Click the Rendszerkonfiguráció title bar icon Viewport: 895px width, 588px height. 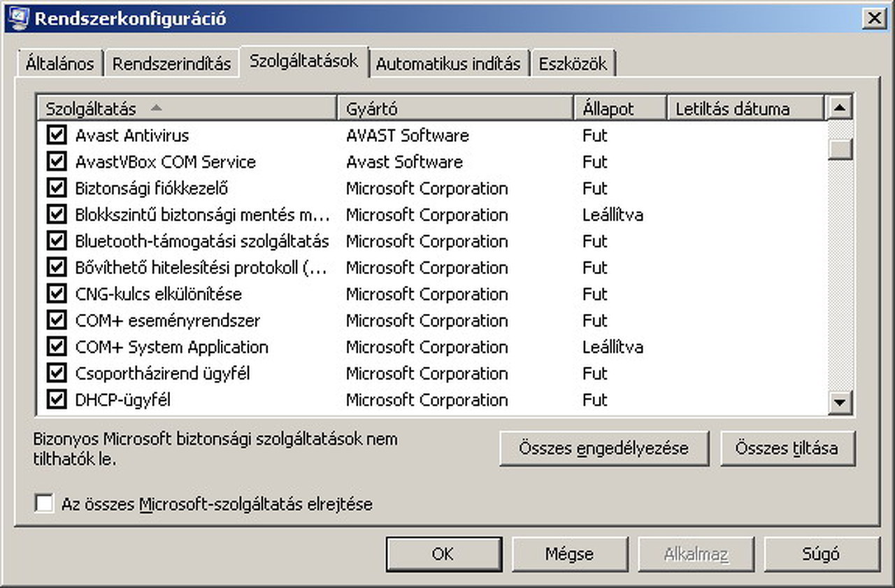(20, 17)
